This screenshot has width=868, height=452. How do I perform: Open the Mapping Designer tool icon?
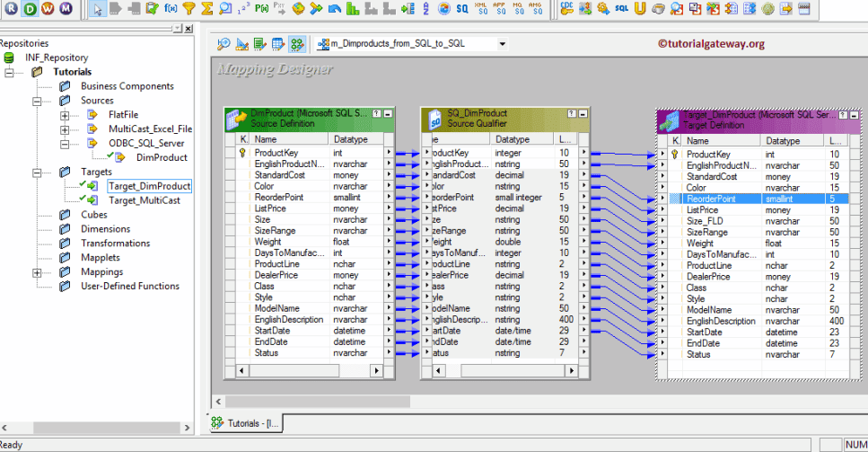coord(297,43)
